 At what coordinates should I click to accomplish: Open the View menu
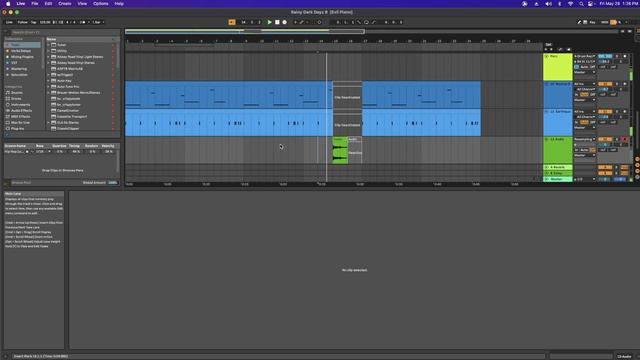point(82,4)
